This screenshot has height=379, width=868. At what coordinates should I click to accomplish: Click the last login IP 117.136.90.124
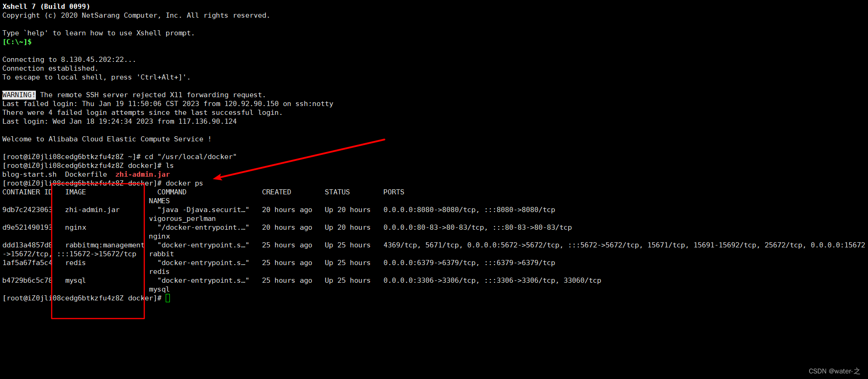click(208, 121)
